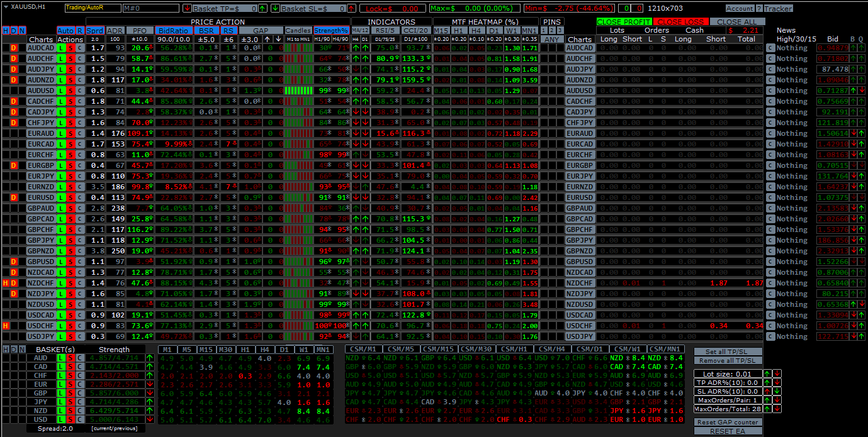Viewport: 868px width, 437px height.
Task: Click the Strength% column header
Action: pyautogui.click(x=332, y=30)
